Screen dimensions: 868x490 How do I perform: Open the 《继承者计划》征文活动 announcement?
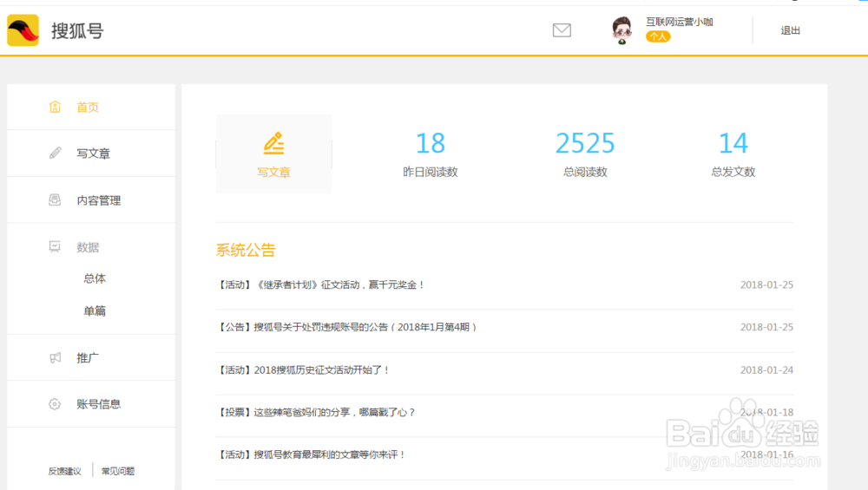coord(321,284)
